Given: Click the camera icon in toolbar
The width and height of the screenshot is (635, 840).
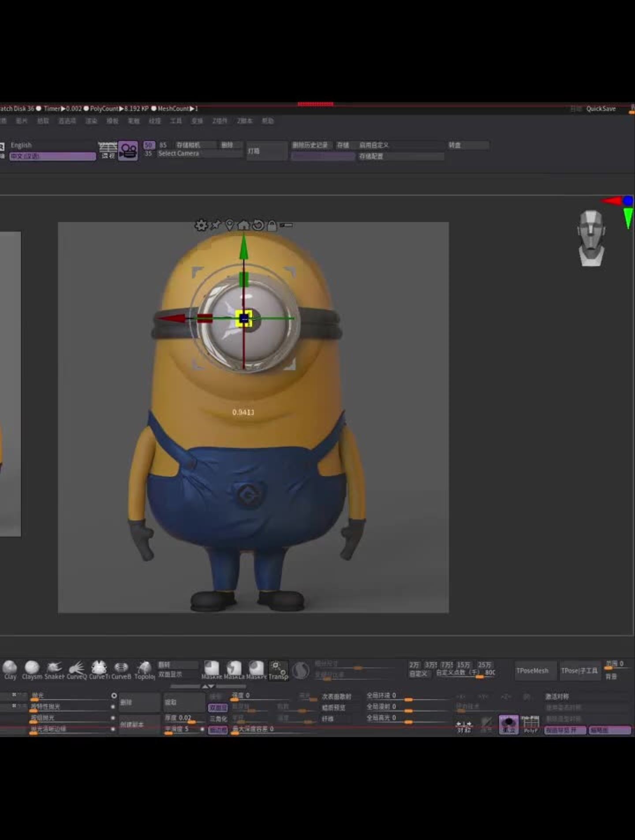Looking at the screenshot, I should click(128, 151).
